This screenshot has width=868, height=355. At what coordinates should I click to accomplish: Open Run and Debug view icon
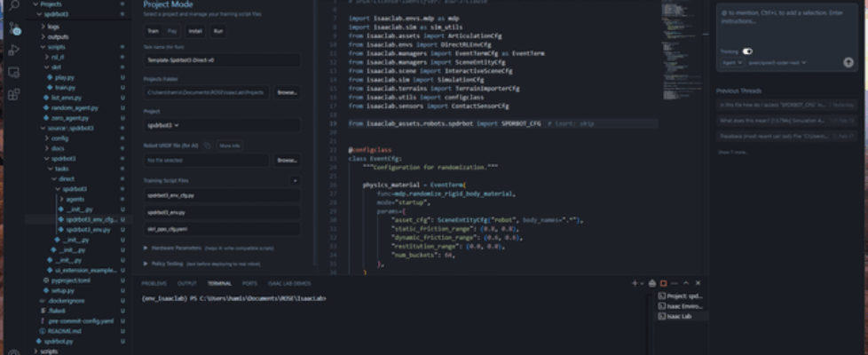tap(14, 50)
